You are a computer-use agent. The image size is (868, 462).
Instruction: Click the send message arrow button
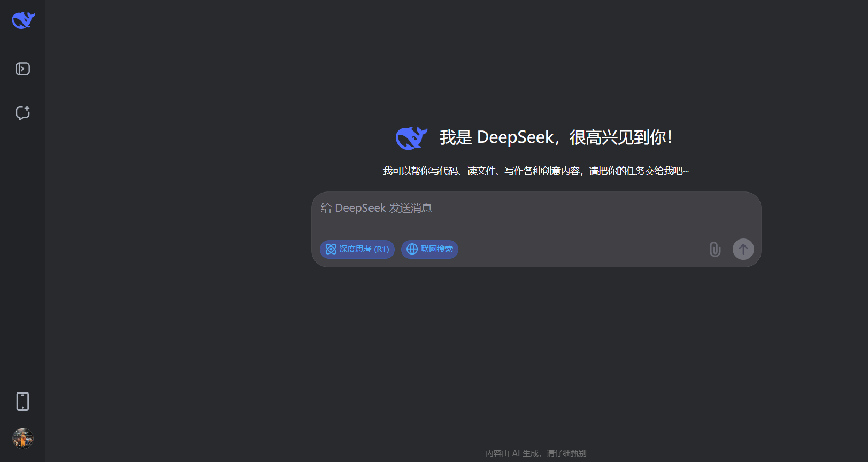click(743, 249)
